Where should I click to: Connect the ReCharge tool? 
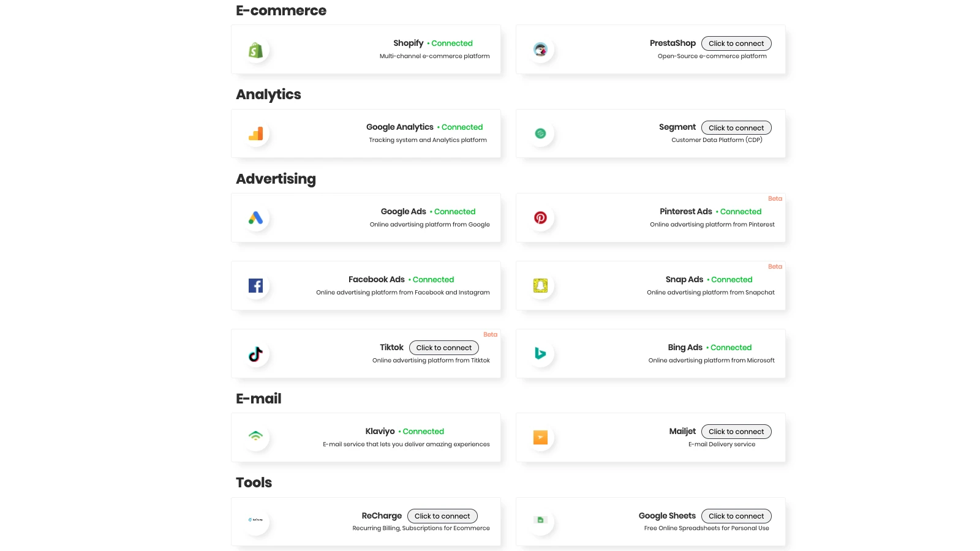coord(442,516)
